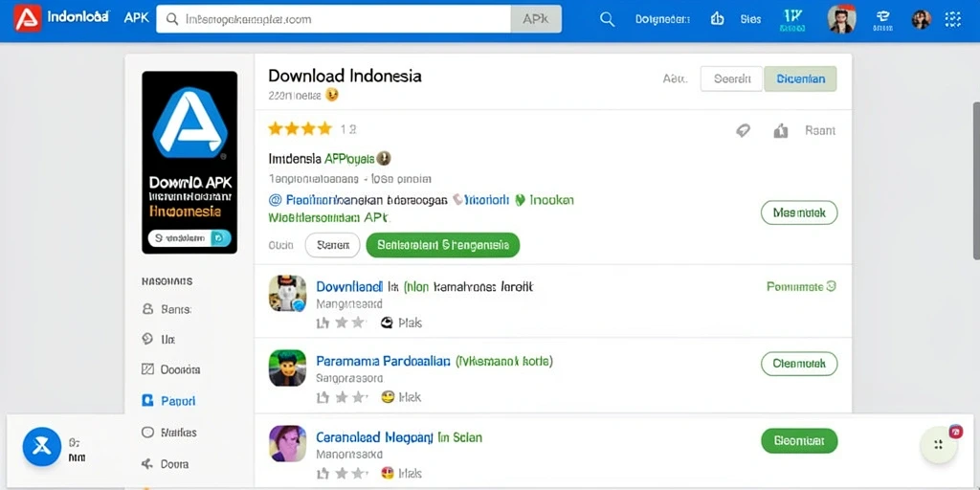The image size is (980, 490).
Task: Click the Pomumate link on the right
Action: coord(801,286)
